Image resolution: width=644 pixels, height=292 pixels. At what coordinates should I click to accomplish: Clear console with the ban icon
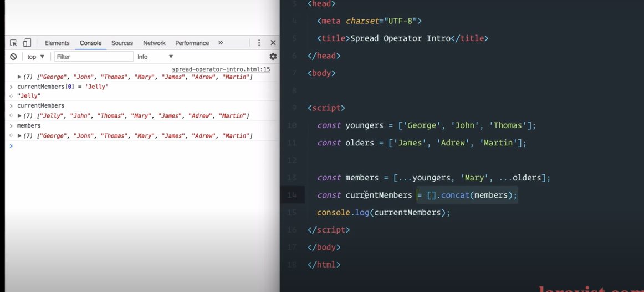tap(13, 57)
